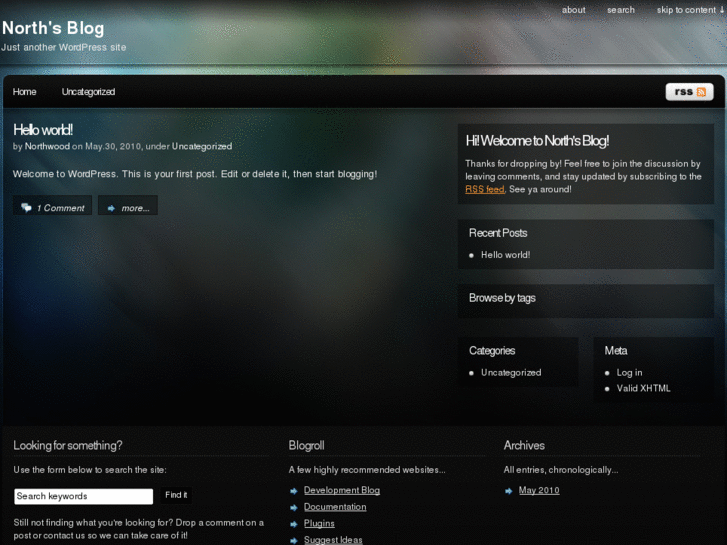Click skip to content link

pos(690,10)
